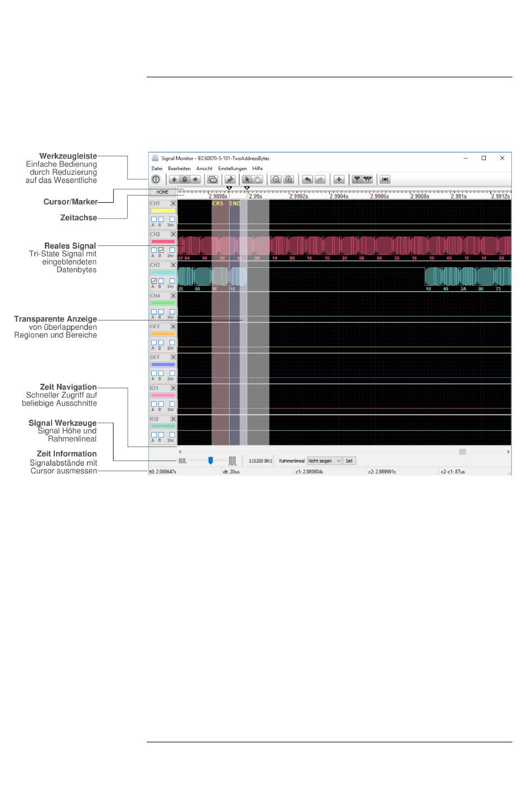The image size is (532, 795).
Task: Click the left-arrow toolbar icon
Action: tap(195, 179)
